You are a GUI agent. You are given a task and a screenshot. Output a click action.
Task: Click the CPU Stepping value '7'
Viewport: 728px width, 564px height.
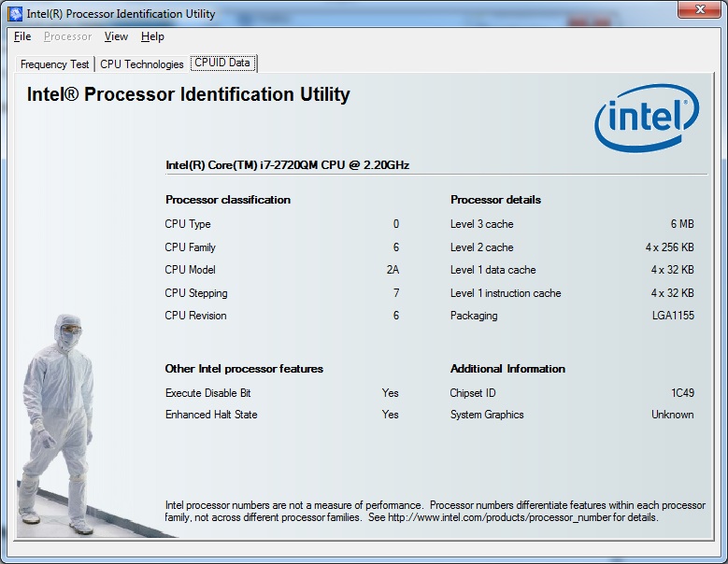[x=396, y=293]
